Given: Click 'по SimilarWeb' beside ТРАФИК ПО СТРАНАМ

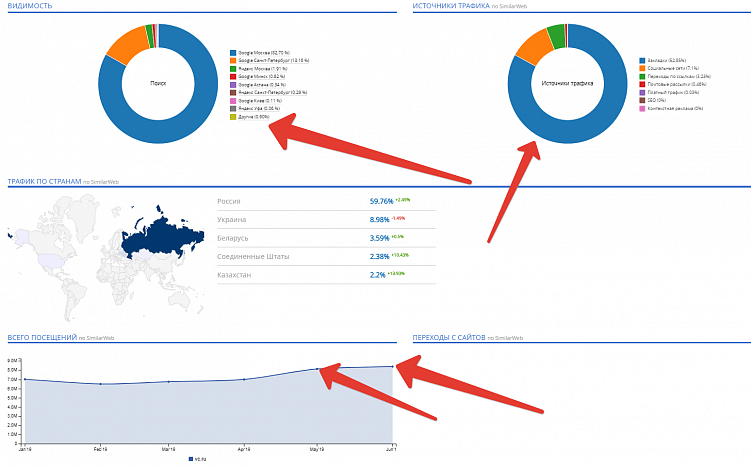Looking at the screenshot, I should pyautogui.click(x=101, y=182).
